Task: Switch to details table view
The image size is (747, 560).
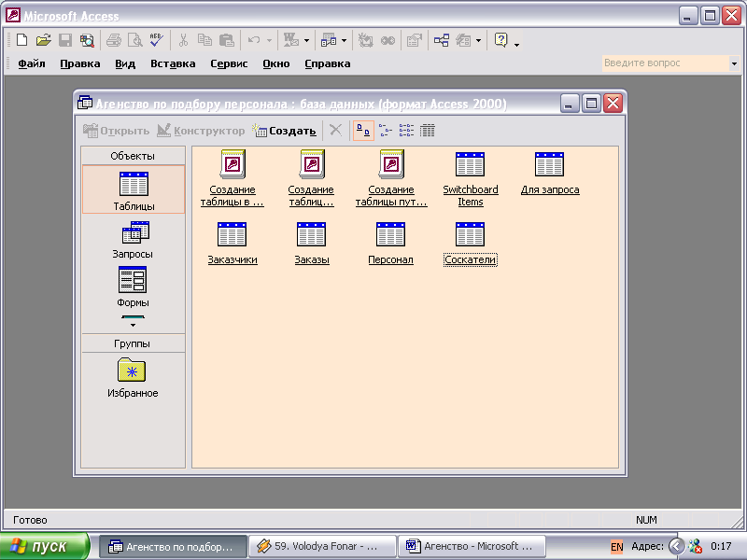Action: [x=428, y=131]
